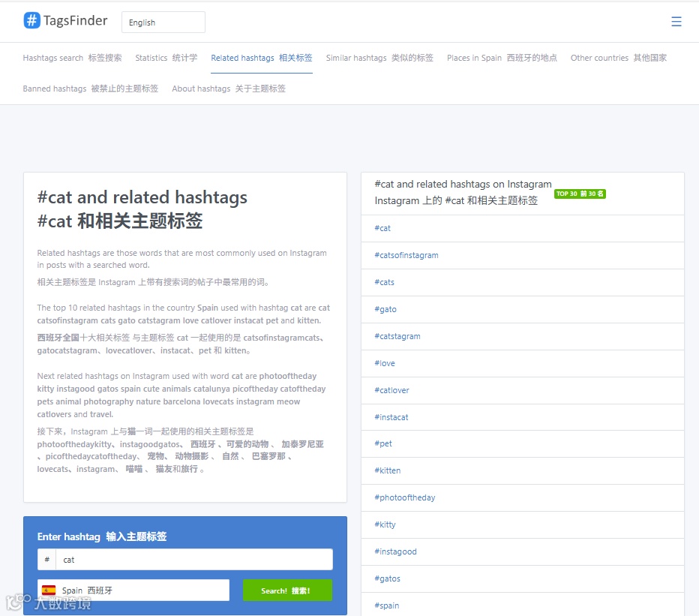Open the #kitty hashtag link
Image resolution: width=699 pixels, height=616 pixels.
coord(385,525)
